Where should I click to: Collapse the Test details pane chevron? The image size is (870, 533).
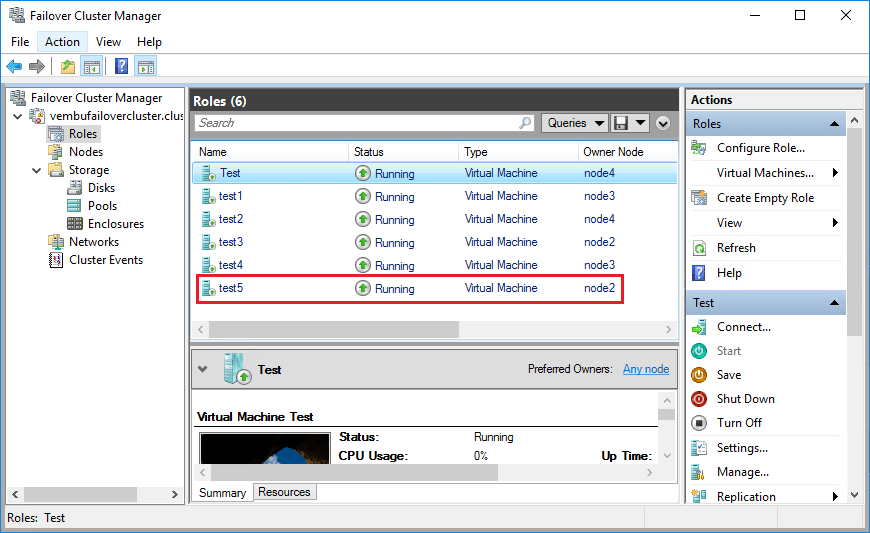(x=203, y=369)
